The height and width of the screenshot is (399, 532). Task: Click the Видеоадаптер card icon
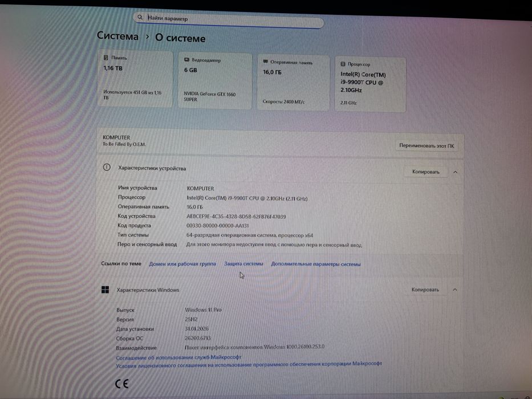pos(186,60)
